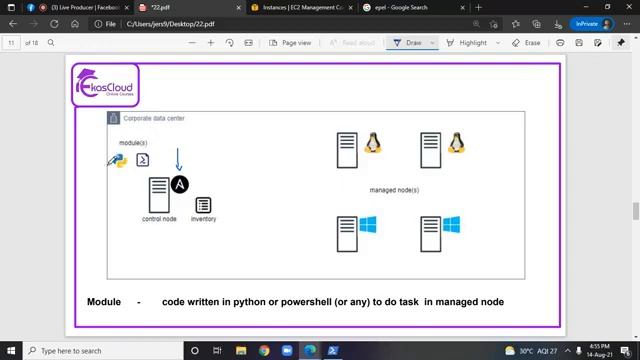Expand the Draw tool color options
This screenshot has height=360, width=640.
coord(432,42)
